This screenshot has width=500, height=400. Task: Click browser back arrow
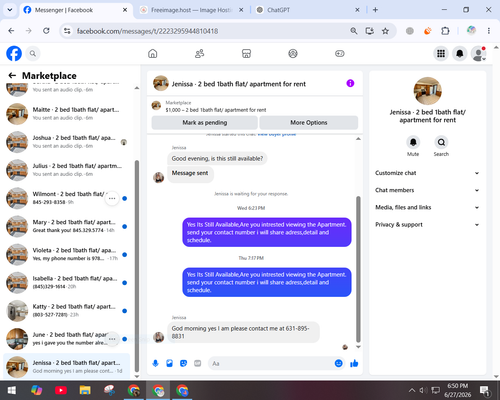coord(11,31)
